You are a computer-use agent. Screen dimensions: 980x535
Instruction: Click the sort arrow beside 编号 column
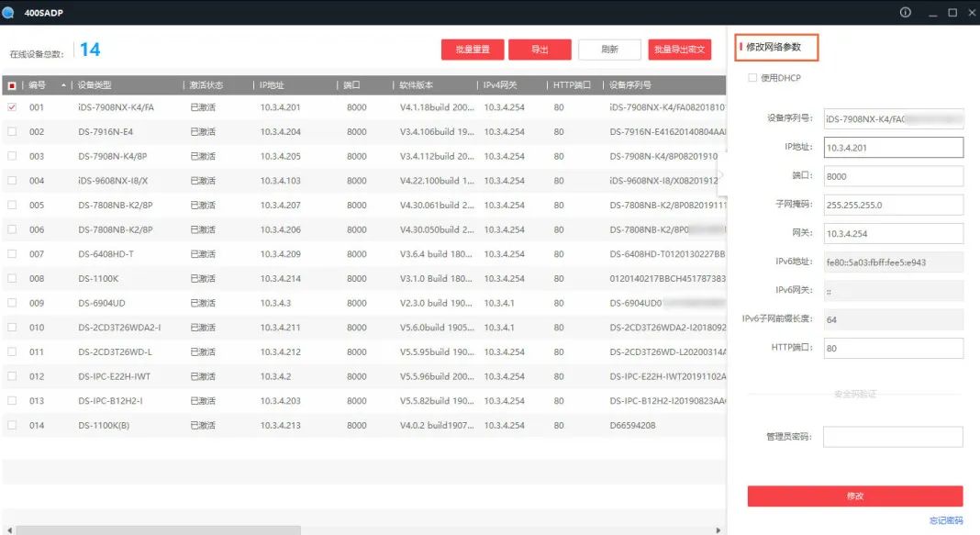[x=63, y=85]
